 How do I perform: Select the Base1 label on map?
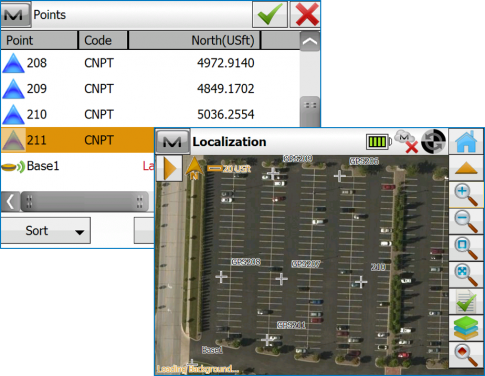212,350
